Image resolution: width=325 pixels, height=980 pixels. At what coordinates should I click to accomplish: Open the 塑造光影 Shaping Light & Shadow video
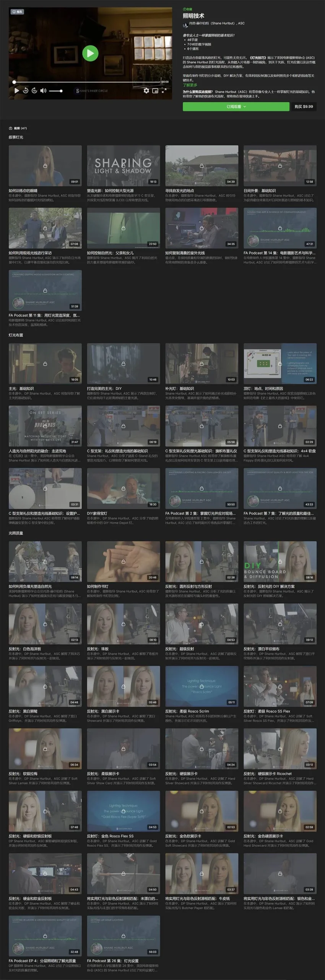point(123,166)
